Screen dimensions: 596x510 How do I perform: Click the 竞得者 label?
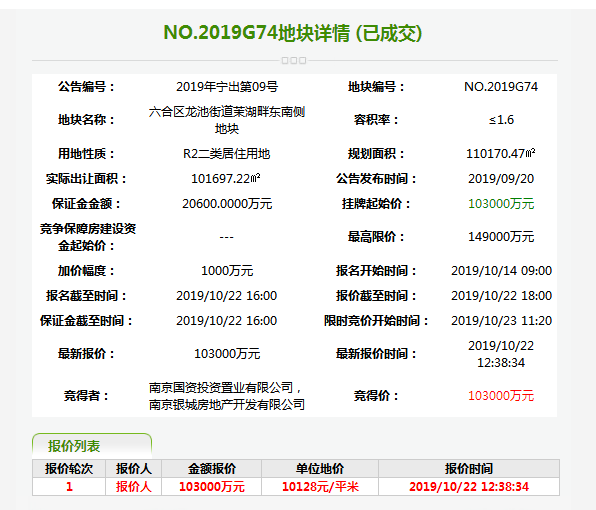(x=86, y=396)
